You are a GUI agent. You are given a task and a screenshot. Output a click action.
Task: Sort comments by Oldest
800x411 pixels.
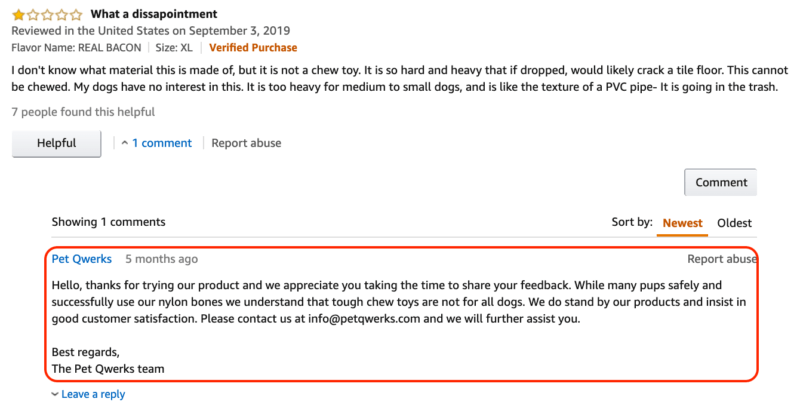[x=734, y=223]
